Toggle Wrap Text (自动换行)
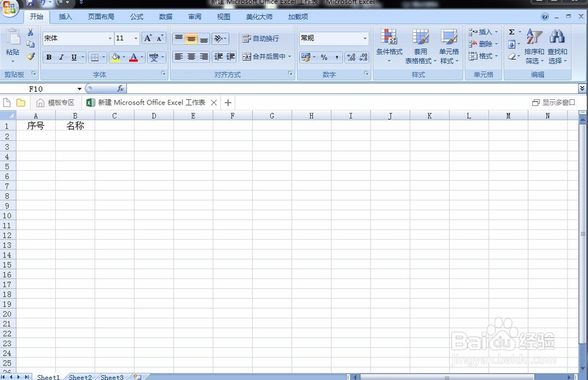The height and width of the screenshot is (380, 588). click(x=260, y=38)
